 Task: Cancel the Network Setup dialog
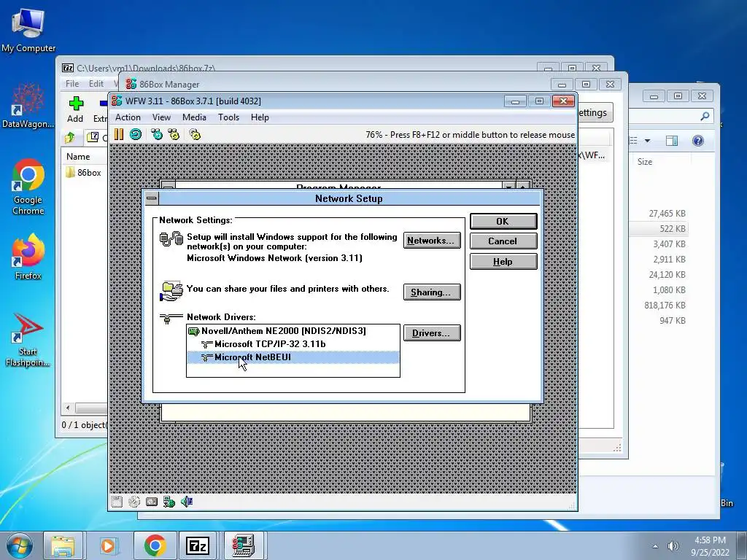(503, 241)
